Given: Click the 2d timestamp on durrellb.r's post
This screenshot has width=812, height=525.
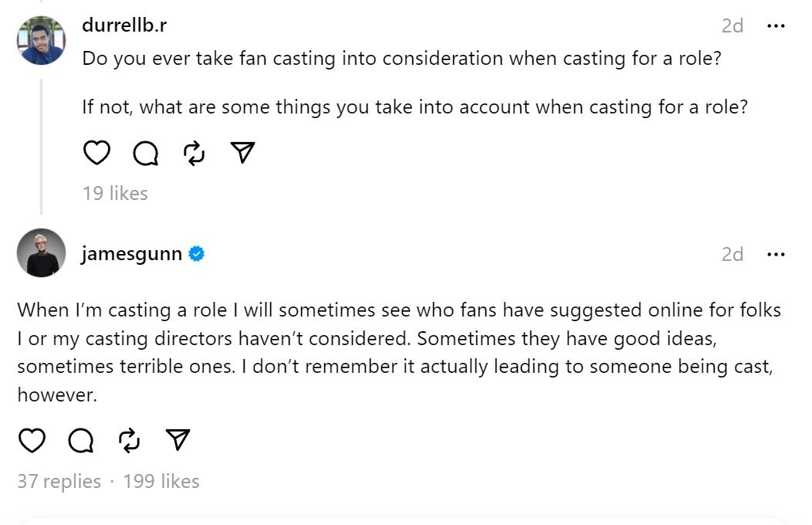Looking at the screenshot, I should pos(732,26).
